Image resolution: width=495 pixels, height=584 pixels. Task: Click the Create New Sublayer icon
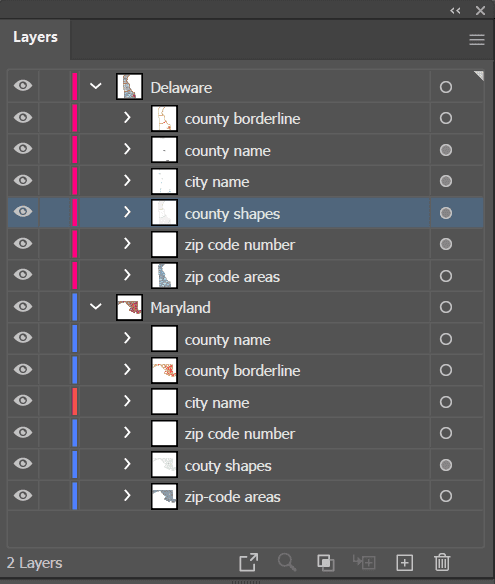(364, 562)
